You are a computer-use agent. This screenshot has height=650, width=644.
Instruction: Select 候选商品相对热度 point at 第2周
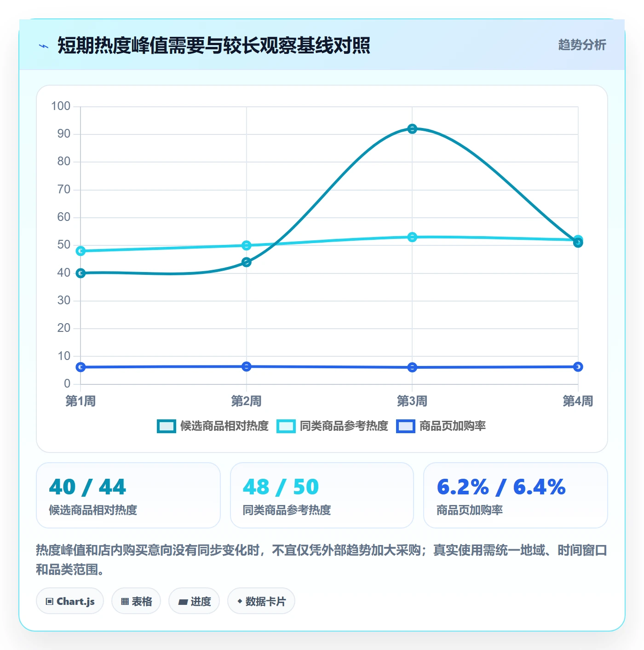pos(247,262)
